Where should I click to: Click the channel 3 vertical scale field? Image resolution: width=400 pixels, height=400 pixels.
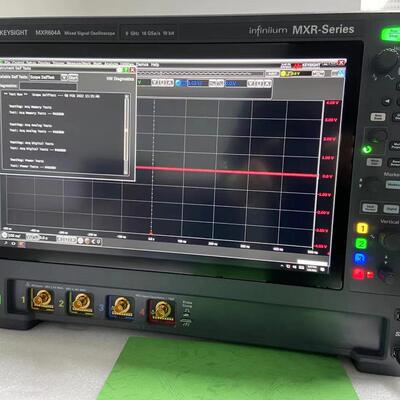tap(197, 83)
